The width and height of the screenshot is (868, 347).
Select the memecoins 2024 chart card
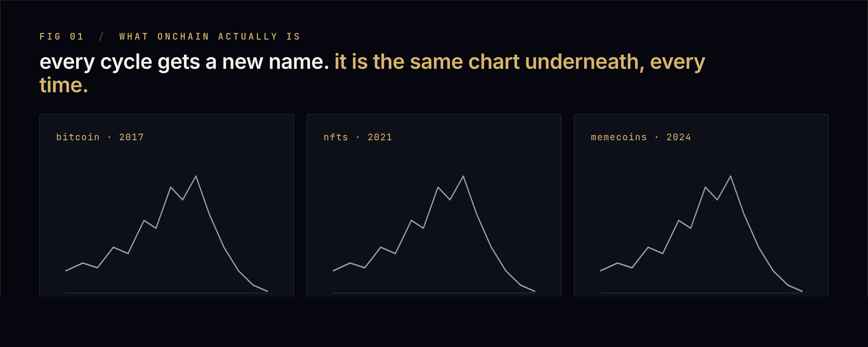(x=701, y=205)
